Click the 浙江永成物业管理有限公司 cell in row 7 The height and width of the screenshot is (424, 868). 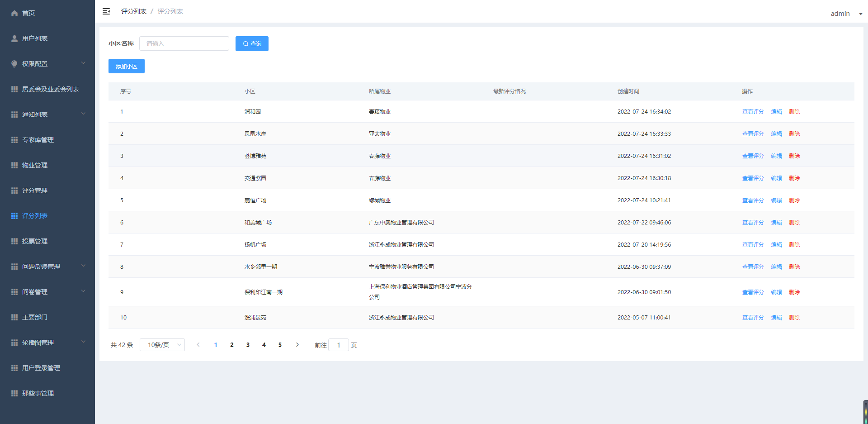tap(401, 244)
